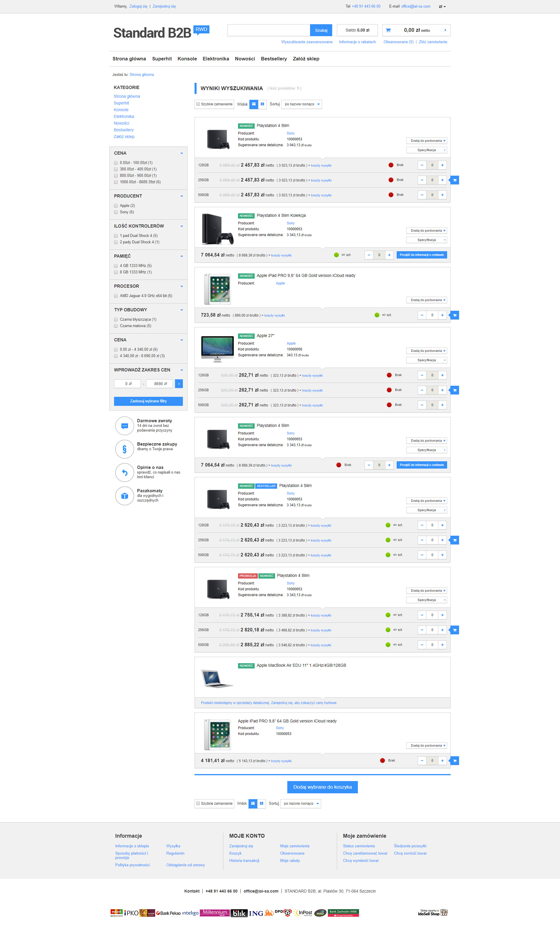Switch to grid view icon in top toolbar
The image size is (560, 929).
(262, 104)
